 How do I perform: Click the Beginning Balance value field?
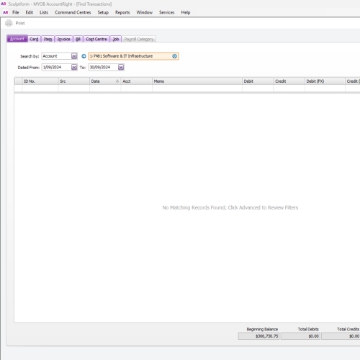coord(259,336)
